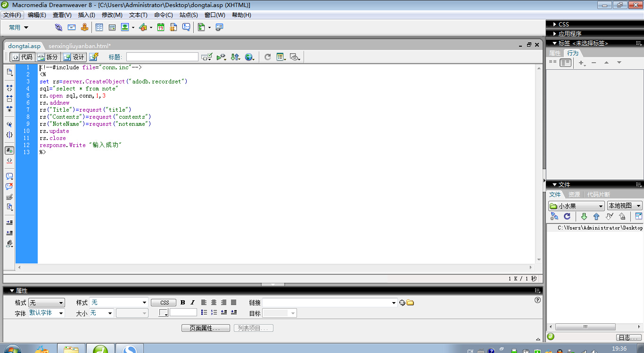Switch to Split view (拆分)
Viewport: 644px width, 353px height.
pyautogui.click(x=48, y=57)
